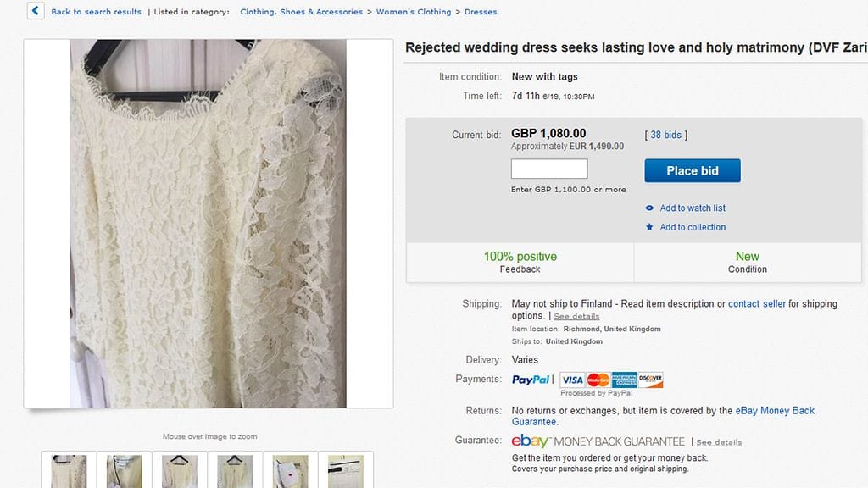
Task: Click the watch list eye icon
Action: point(649,208)
